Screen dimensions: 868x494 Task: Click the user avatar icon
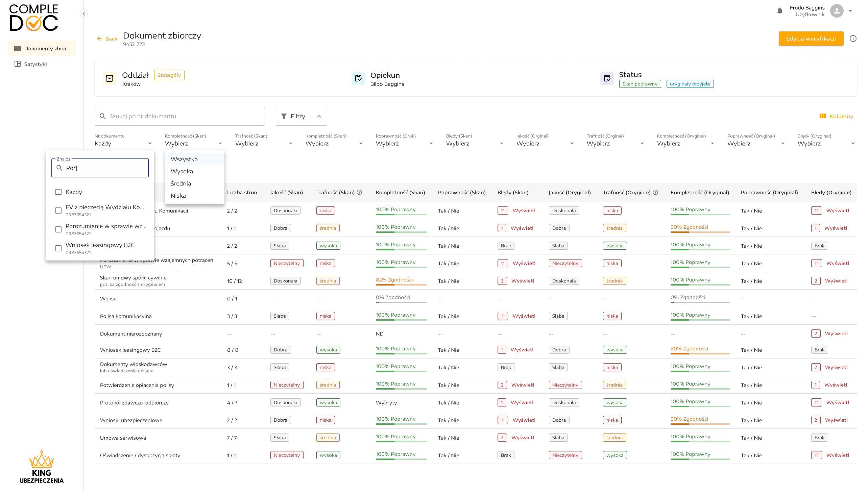click(x=837, y=11)
